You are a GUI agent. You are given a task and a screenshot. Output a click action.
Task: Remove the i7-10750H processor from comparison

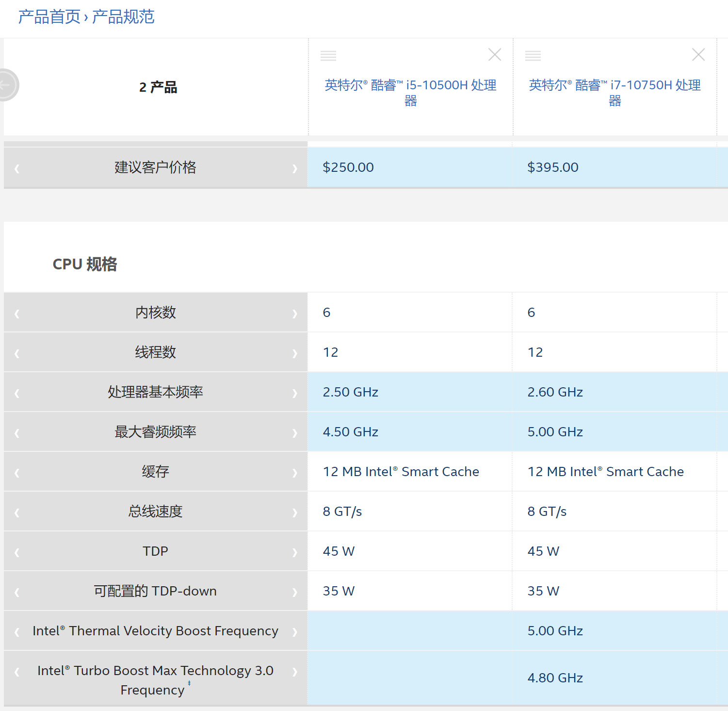(x=698, y=54)
